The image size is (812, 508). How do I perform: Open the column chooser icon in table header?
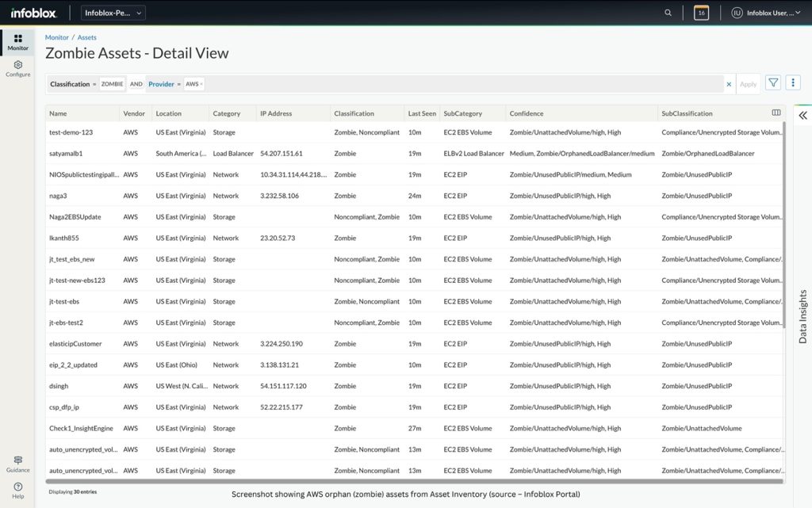pyautogui.click(x=776, y=113)
